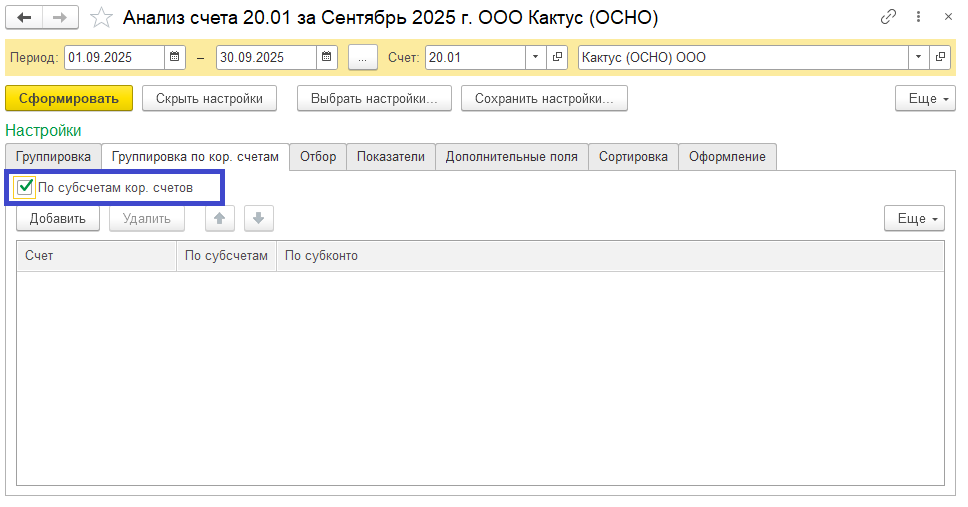The image size is (968, 507).
Task: Click the back navigation arrow
Action: (25, 17)
